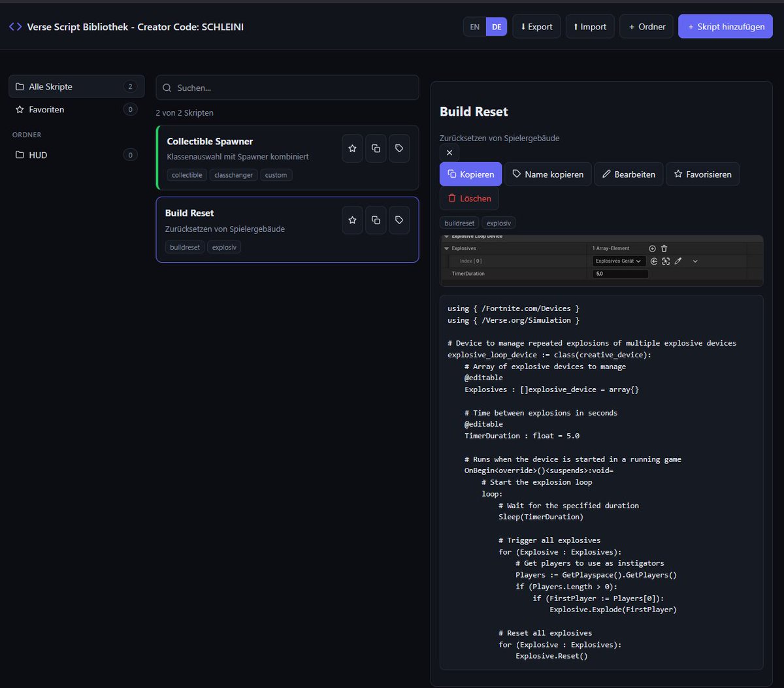Click the ORDNER section label
The height and width of the screenshot is (688, 784).
click(27, 135)
